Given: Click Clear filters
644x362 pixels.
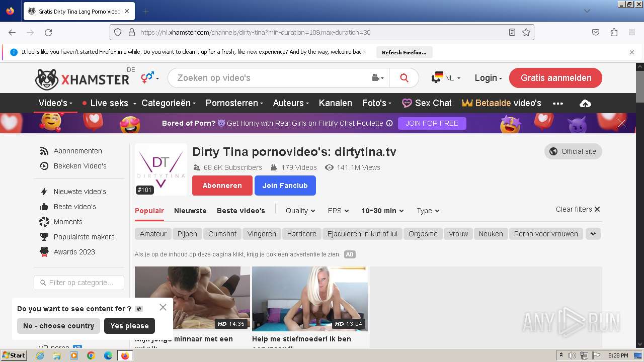Looking at the screenshot, I should point(578,209).
